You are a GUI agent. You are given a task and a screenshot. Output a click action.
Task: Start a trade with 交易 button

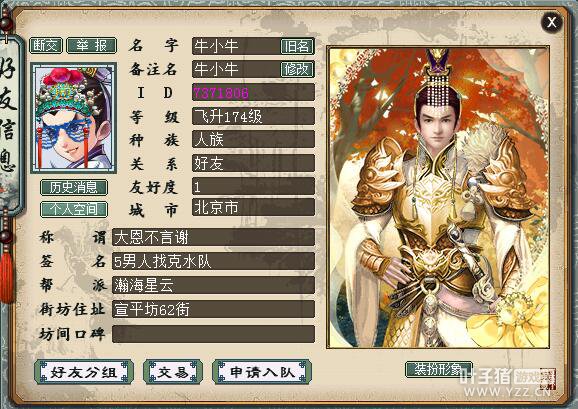tap(173, 372)
